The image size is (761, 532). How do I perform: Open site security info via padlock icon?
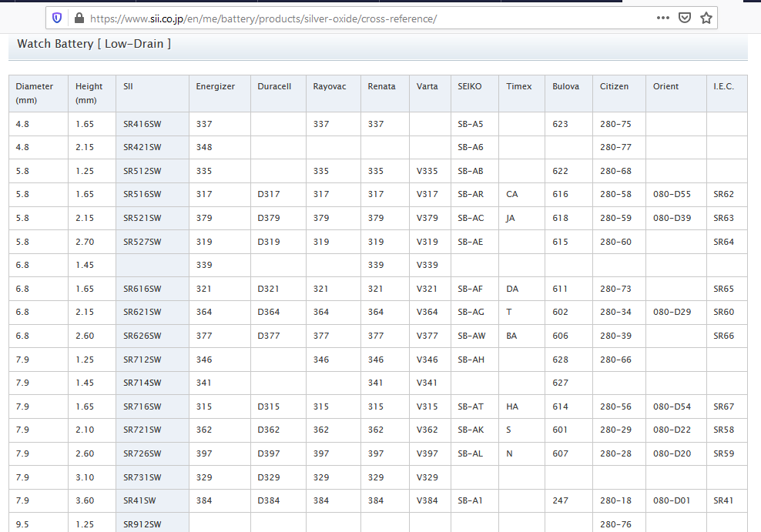78,18
